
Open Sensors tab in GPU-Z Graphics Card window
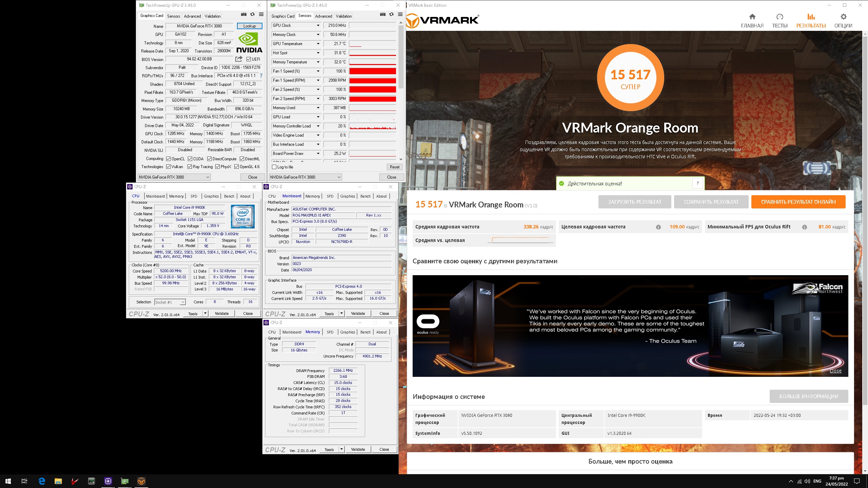174,16
